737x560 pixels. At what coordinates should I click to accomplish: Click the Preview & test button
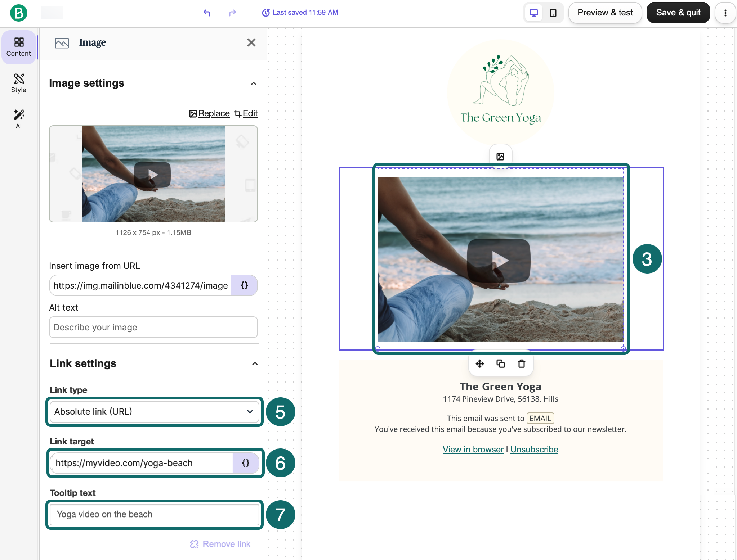(x=605, y=13)
